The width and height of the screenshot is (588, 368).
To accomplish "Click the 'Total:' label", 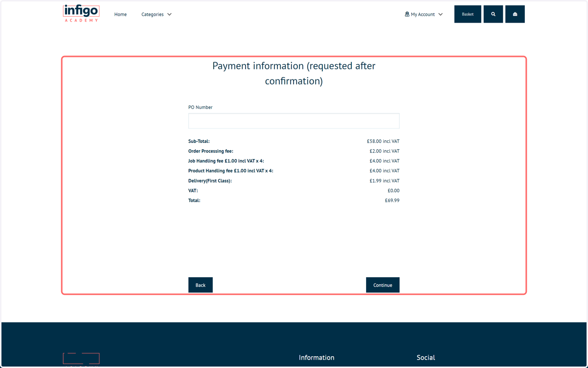I will pos(194,200).
